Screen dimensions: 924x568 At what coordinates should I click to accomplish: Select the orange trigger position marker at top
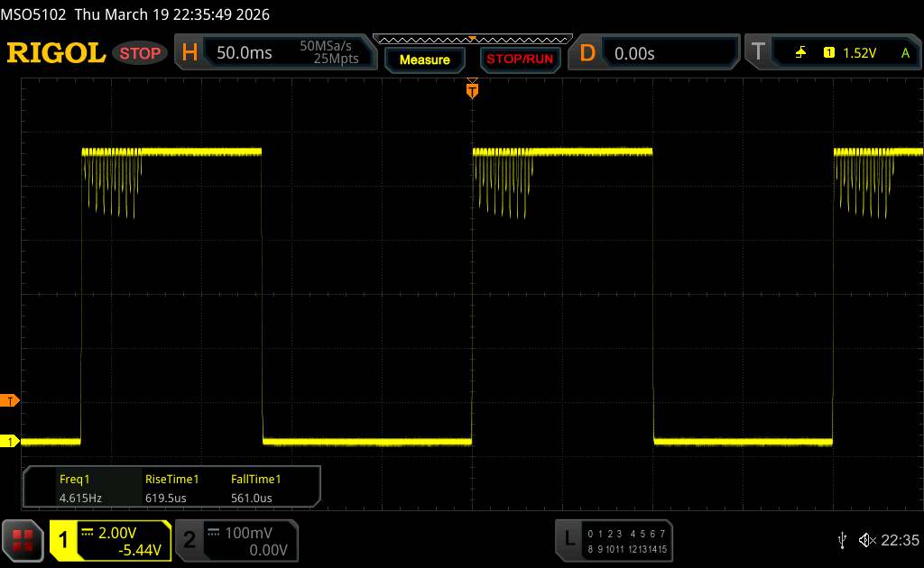[x=471, y=89]
